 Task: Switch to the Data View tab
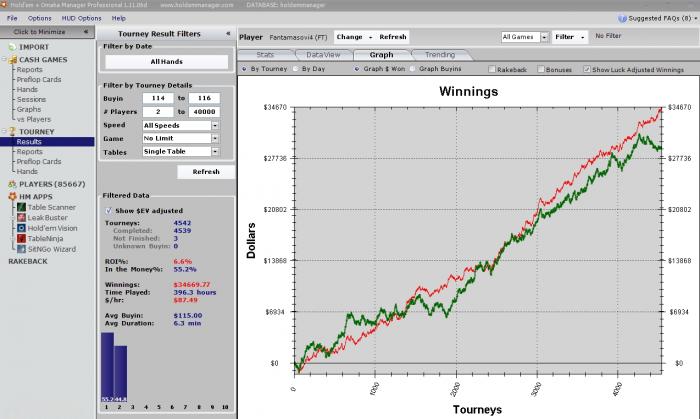click(x=323, y=55)
